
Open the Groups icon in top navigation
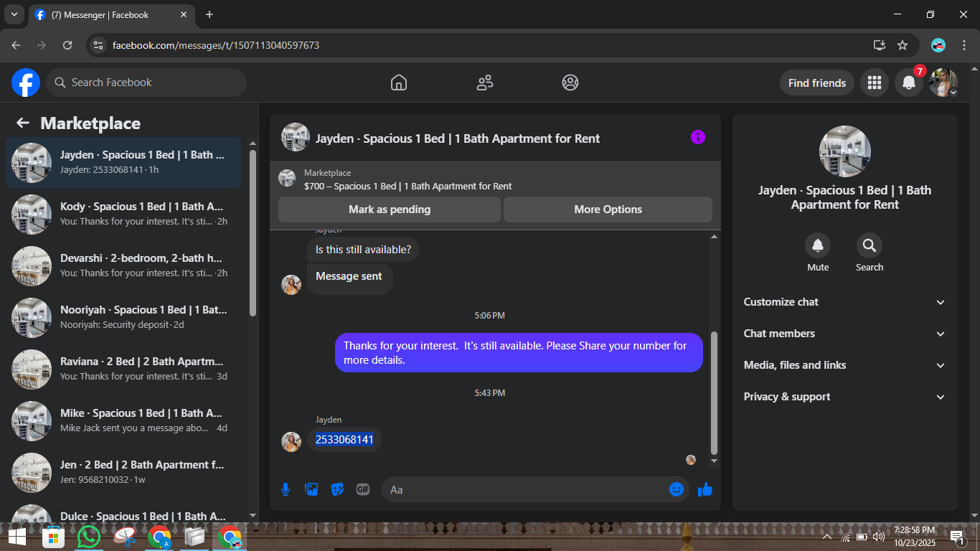[570, 83]
